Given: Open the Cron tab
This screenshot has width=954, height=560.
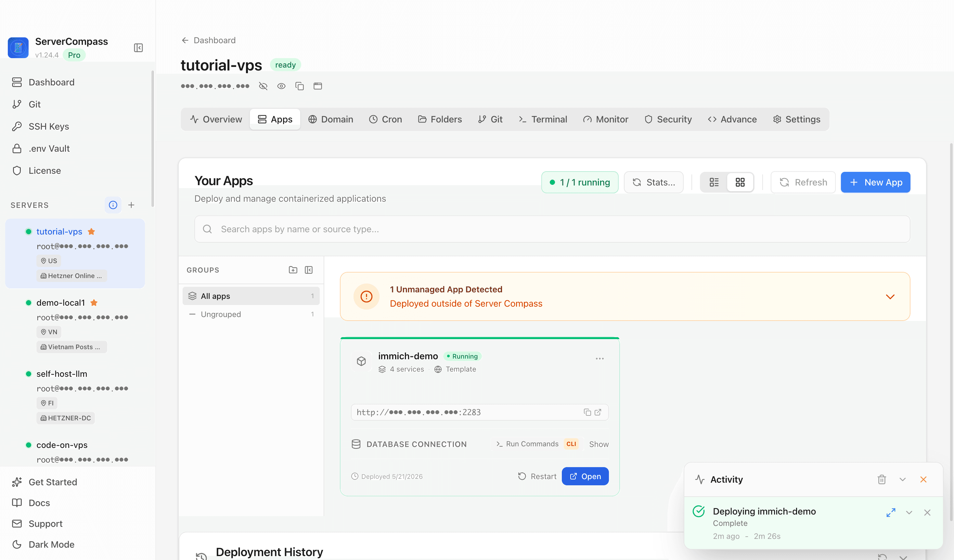Looking at the screenshot, I should coord(385,120).
